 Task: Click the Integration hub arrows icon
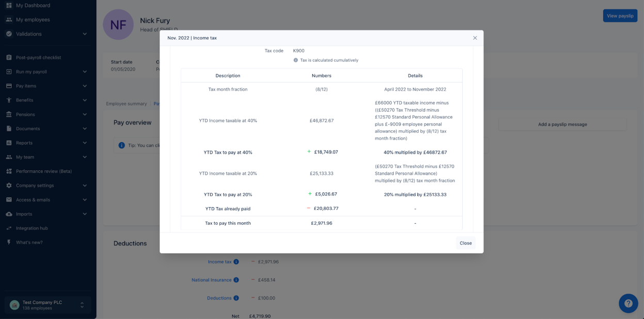pyautogui.click(x=9, y=228)
